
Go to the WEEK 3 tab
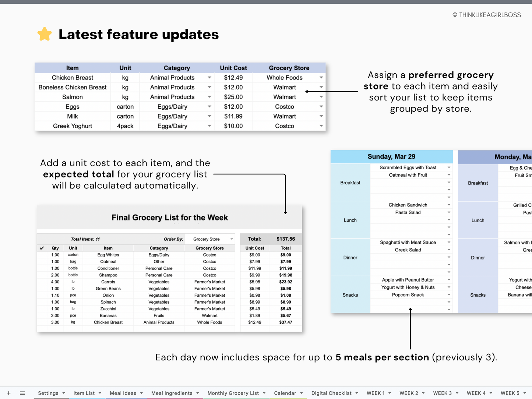(442, 393)
